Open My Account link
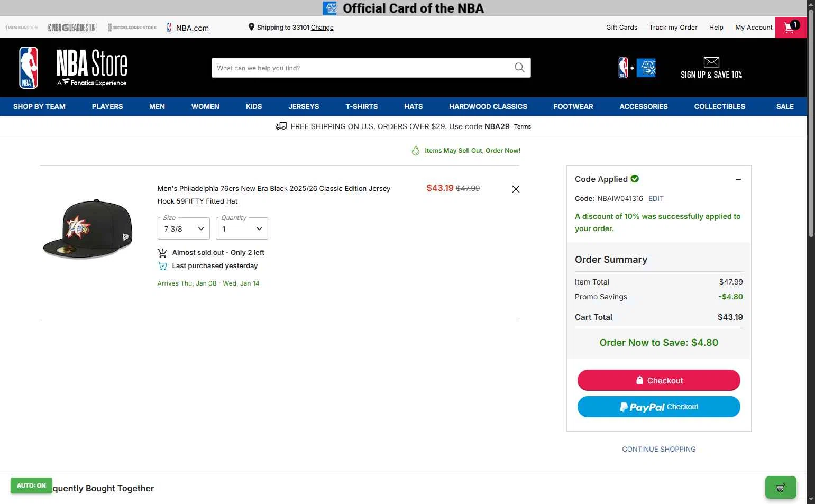 [x=754, y=28]
